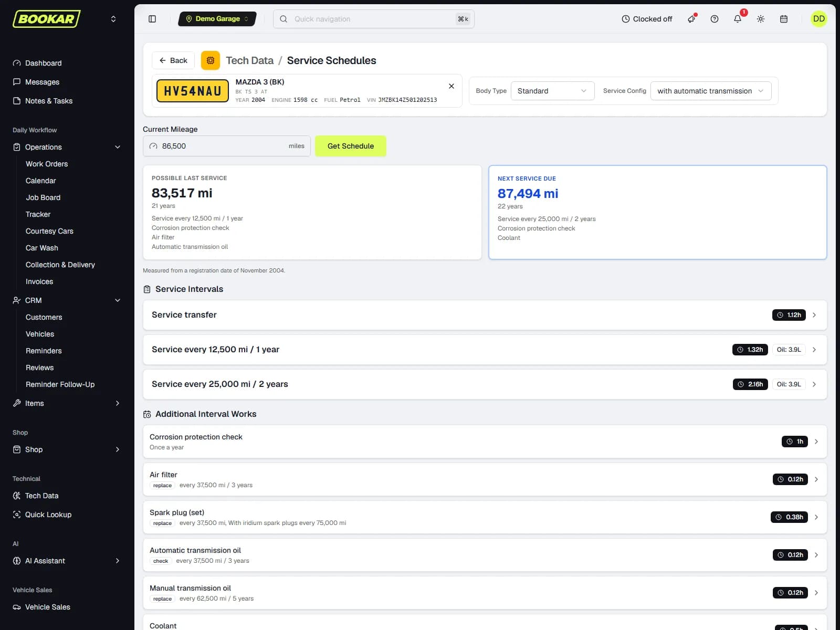This screenshot has height=630, width=840.
Task: Click the Back button
Action: (x=173, y=60)
